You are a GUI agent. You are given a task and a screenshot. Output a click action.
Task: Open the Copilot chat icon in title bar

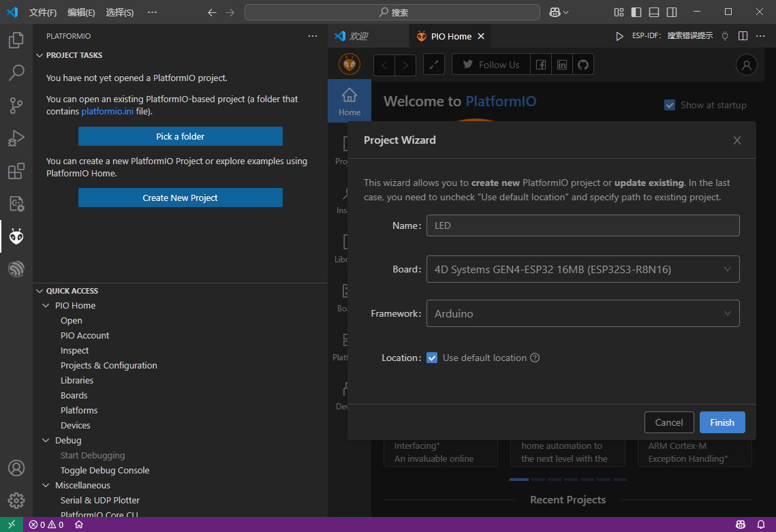point(555,12)
